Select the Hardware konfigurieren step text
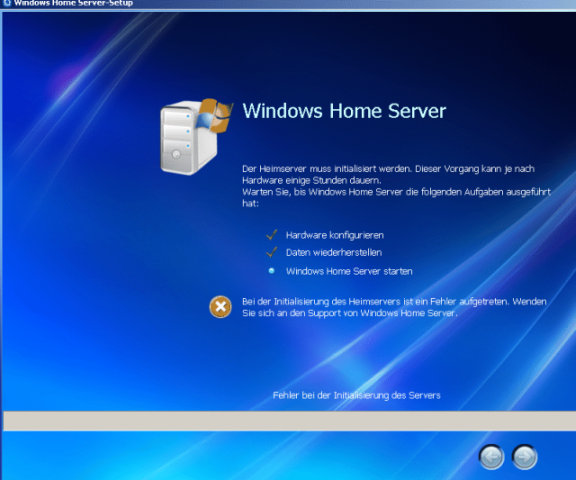Screen dimensions: 576x480 pos(335,235)
